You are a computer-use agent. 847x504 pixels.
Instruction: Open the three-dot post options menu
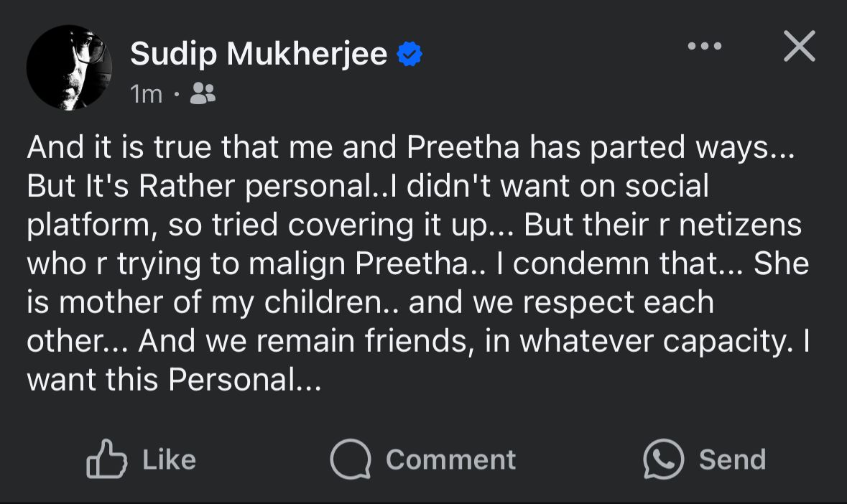704,46
